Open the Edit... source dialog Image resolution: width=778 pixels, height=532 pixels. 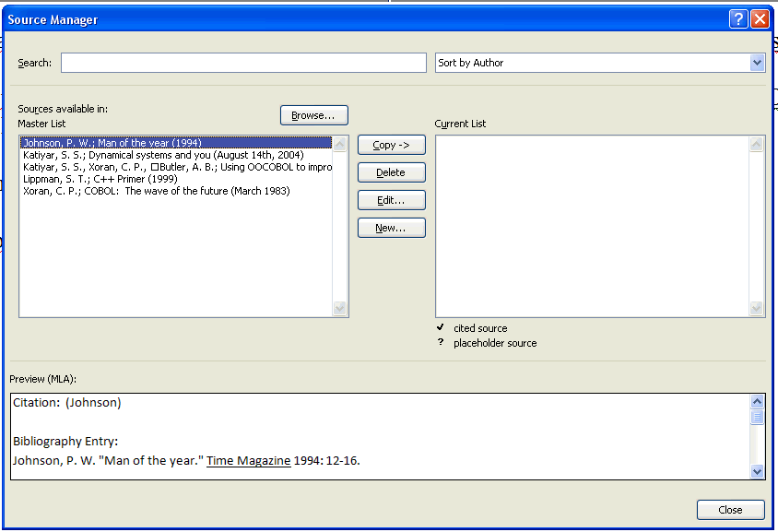391,200
